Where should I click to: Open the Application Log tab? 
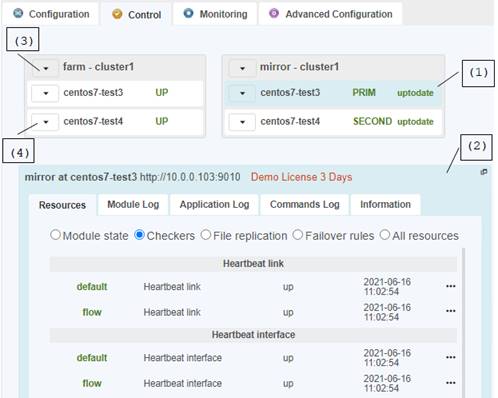pyautogui.click(x=214, y=204)
